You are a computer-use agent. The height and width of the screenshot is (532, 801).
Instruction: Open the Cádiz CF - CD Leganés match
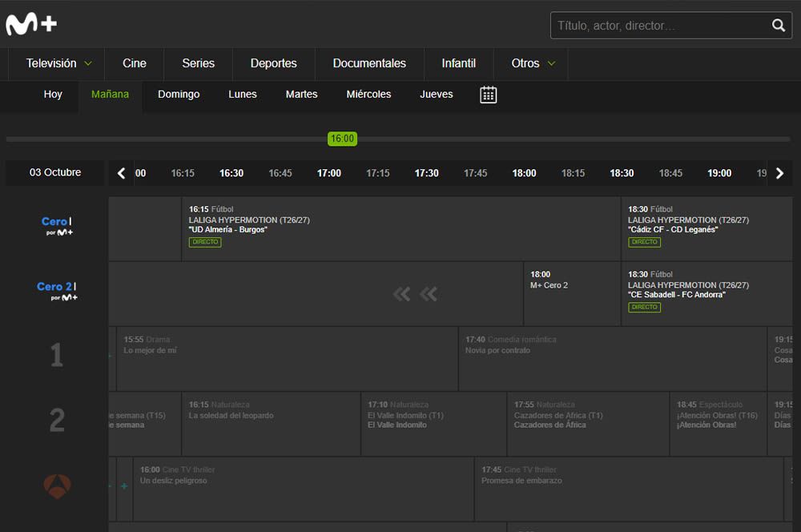click(707, 229)
